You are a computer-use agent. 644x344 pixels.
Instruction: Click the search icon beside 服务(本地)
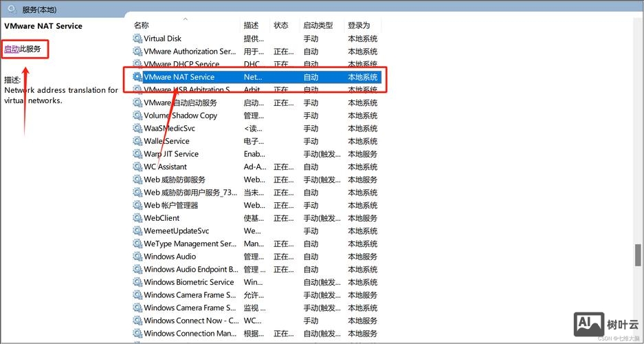pyautogui.click(x=12, y=10)
